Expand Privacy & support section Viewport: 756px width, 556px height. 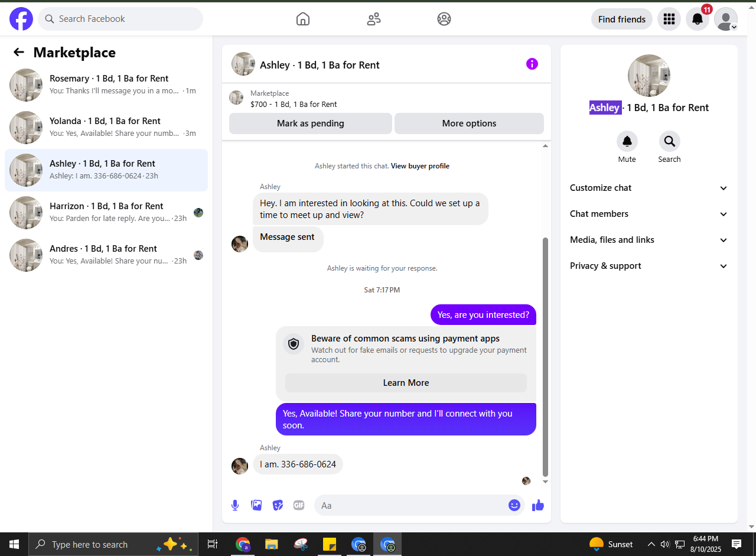(x=649, y=266)
